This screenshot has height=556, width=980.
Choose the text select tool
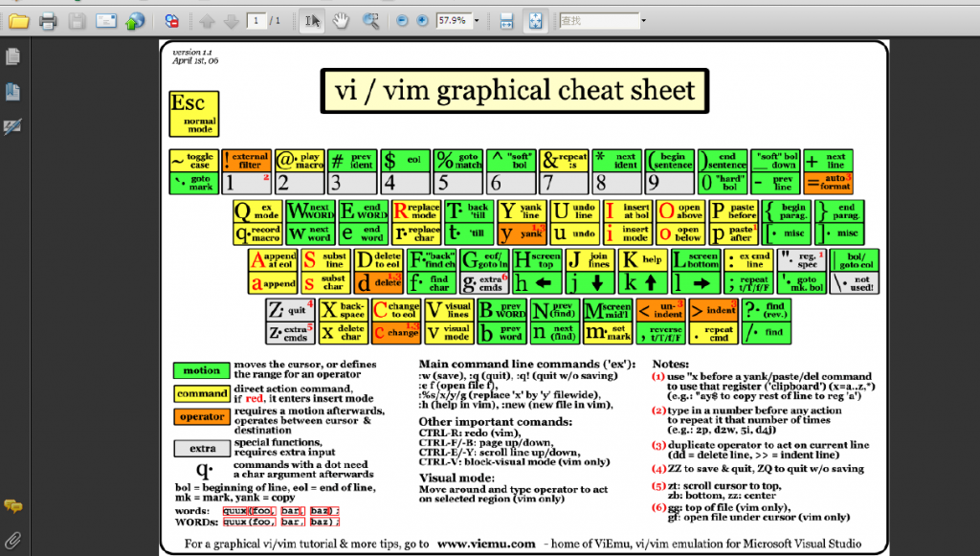tap(312, 21)
